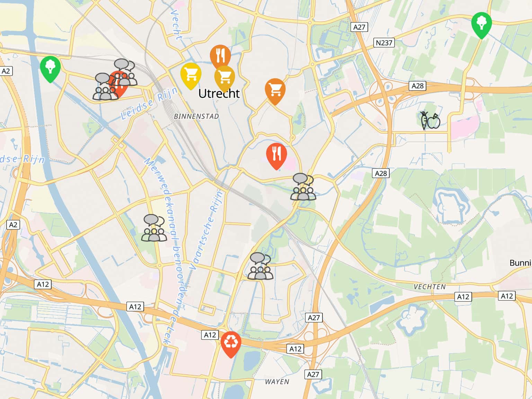Screen dimensions: 532x399
Task: Click the community group icon below red restaurant marker
Action: (303, 187)
